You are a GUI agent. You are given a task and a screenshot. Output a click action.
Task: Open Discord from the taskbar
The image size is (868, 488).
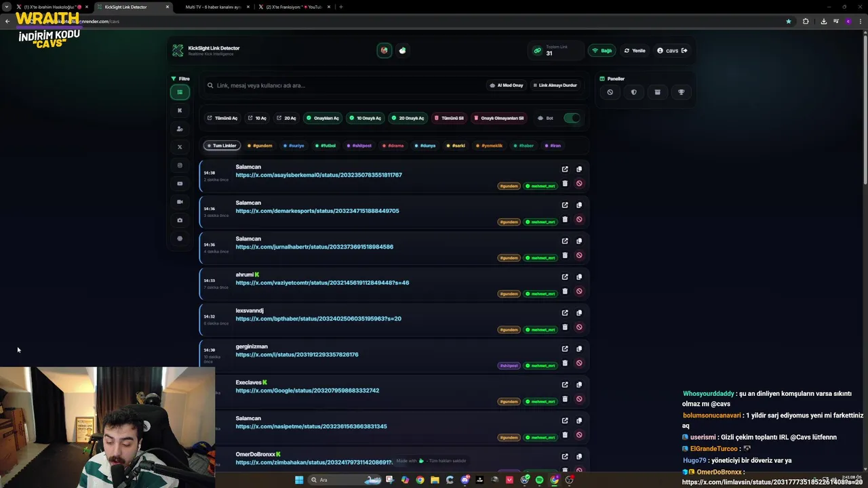(x=465, y=480)
